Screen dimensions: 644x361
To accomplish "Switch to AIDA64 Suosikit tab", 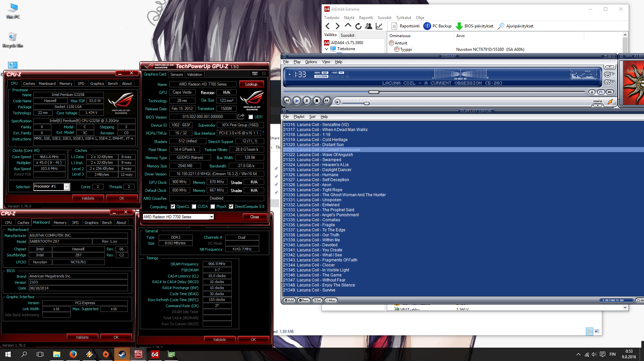I will pos(347,35).
